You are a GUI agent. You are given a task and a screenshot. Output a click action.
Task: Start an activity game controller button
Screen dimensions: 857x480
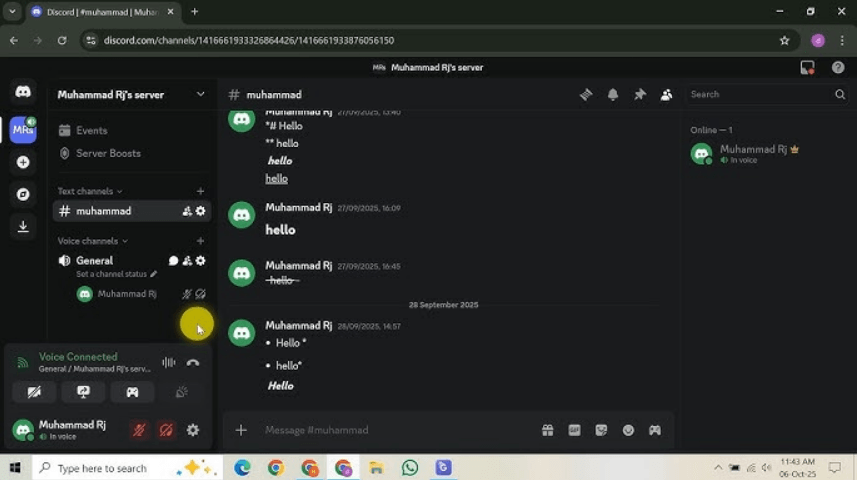tap(132, 392)
